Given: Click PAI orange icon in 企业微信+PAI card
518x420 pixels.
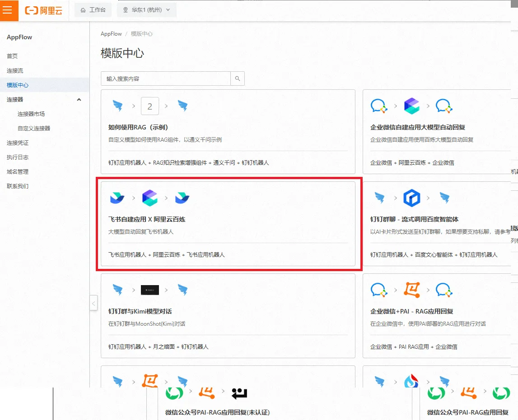Looking at the screenshot, I should point(412,290).
